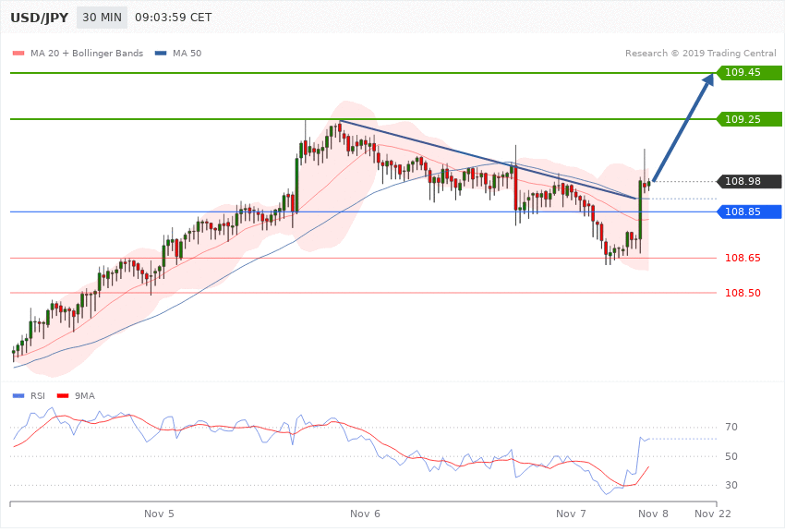Click the Nov 8 date axis label
Screen dimensions: 785x532
pyautogui.click(x=653, y=514)
